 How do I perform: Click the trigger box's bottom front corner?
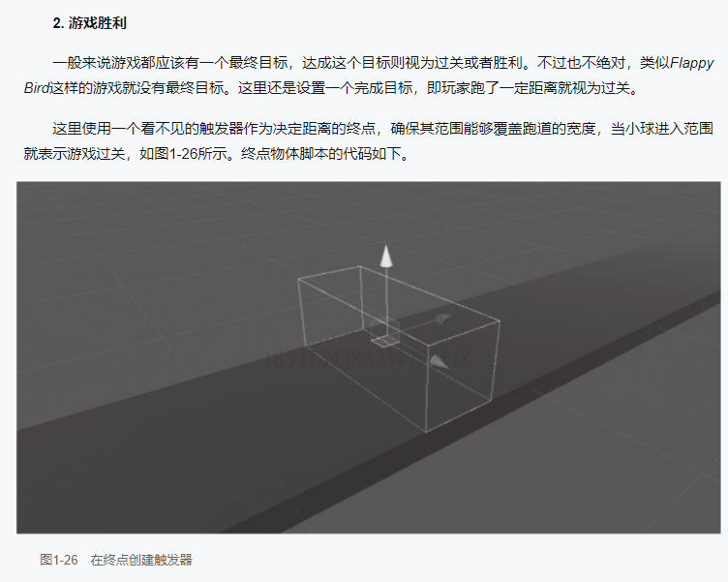[x=426, y=432]
